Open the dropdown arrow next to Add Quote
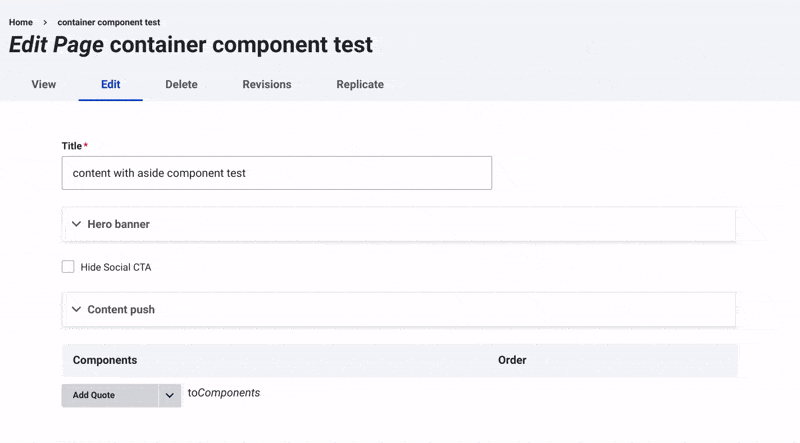Screen dimensions: 800x443 pyautogui.click(x=169, y=395)
